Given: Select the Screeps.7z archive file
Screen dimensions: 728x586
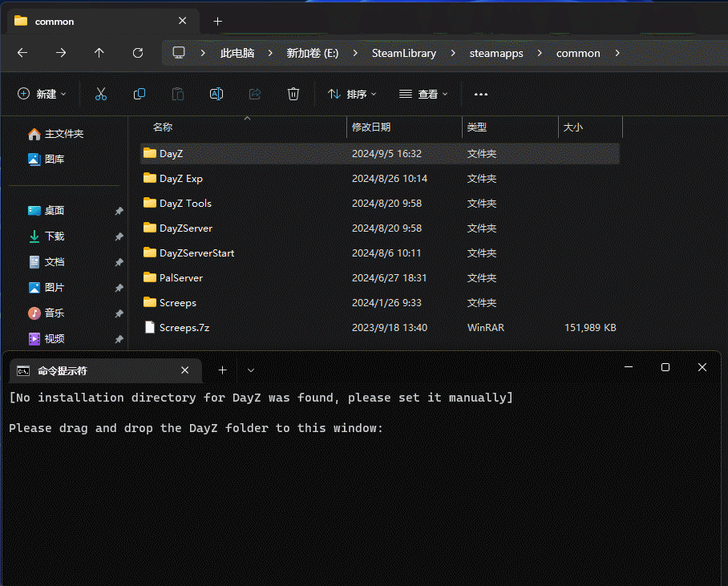Looking at the screenshot, I should (184, 327).
